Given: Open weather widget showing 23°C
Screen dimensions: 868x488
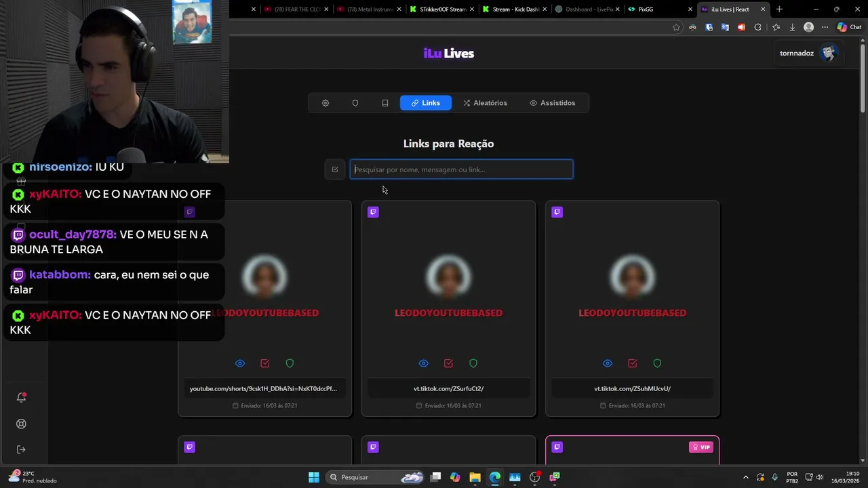Looking at the screenshot, I should [33, 477].
